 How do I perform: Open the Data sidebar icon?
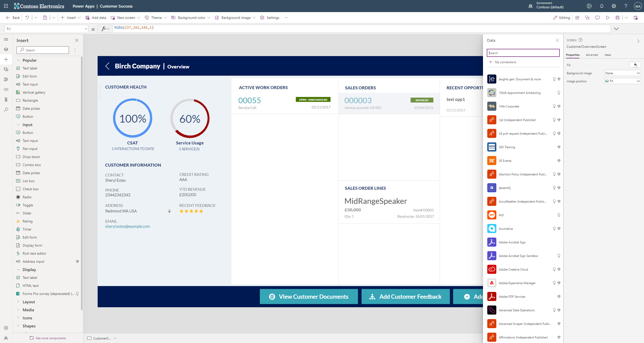click(6, 69)
